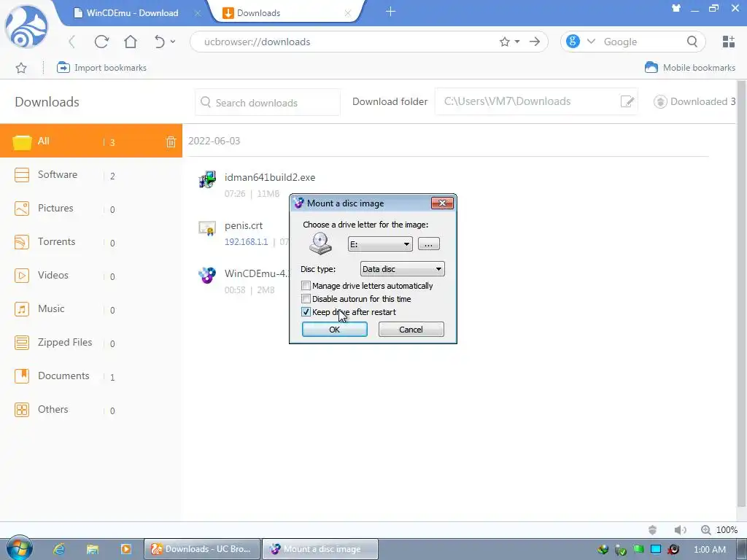The width and height of the screenshot is (747, 560).
Task: Click the bookmarks bar star icon
Action: pyautogui.click(x=21, y=68)
